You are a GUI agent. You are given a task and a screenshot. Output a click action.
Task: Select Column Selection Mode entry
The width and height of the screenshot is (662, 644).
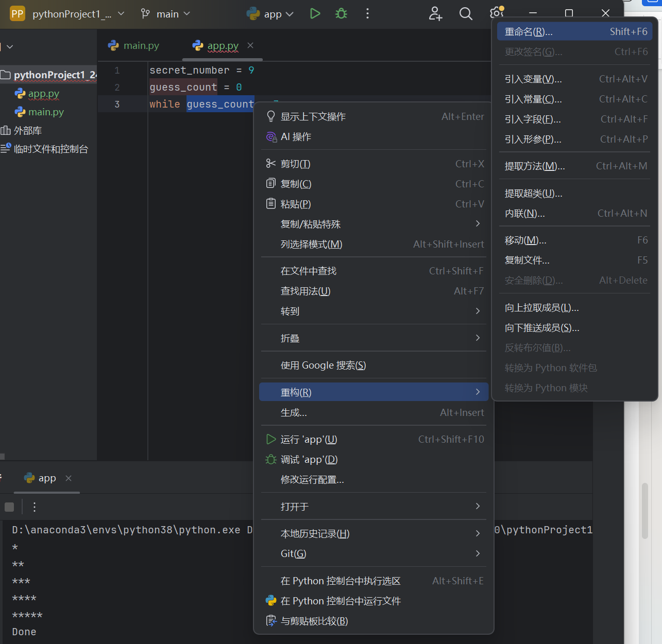(375, 244)
